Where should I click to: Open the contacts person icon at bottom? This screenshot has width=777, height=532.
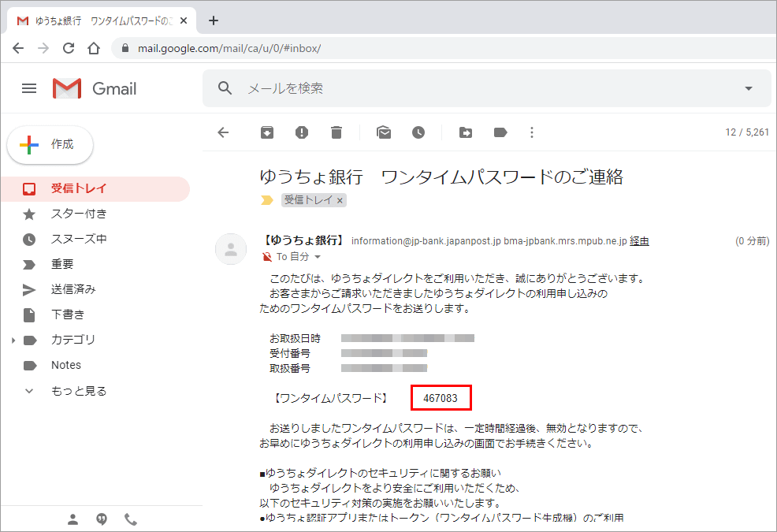(x=72, y=519)
